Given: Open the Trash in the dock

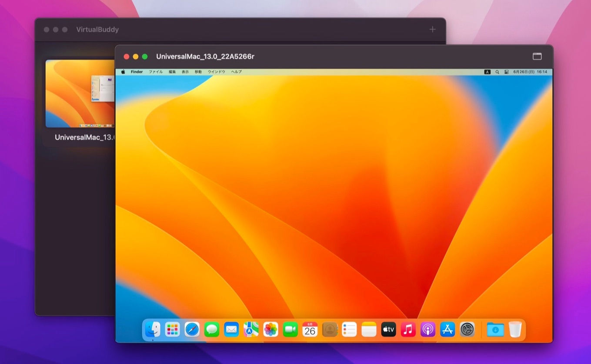Looking at the screenshot, I should coord(515,330).
